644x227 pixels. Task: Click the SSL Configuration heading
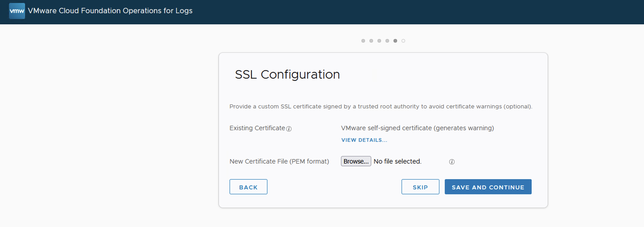coord(287,74)
